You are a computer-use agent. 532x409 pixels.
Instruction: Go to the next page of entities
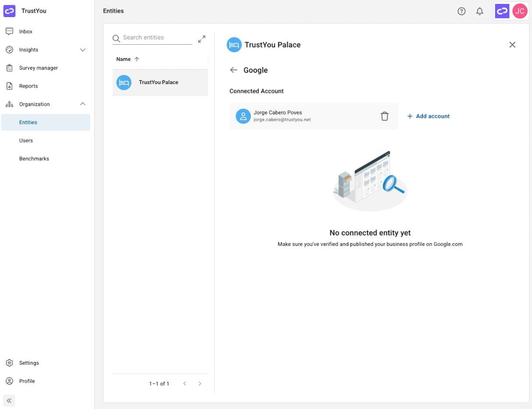click(x=200, y=384)
